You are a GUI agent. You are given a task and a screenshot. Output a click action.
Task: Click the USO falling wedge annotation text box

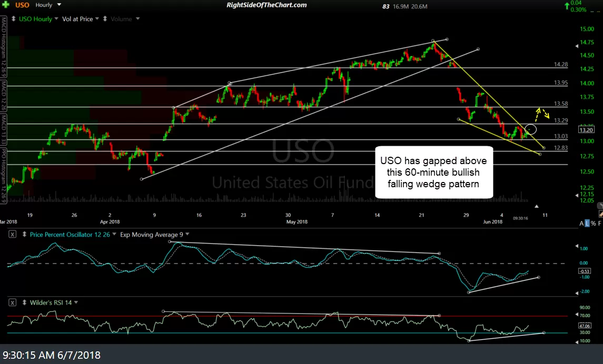[x=434, y=172]
